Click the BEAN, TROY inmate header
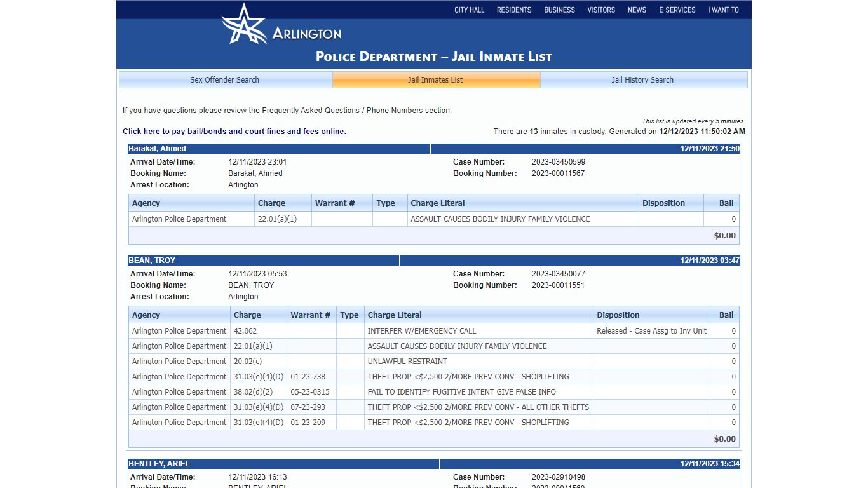This screenshot has height=488, width=868. pyautogui.click(x=264, y=261)
